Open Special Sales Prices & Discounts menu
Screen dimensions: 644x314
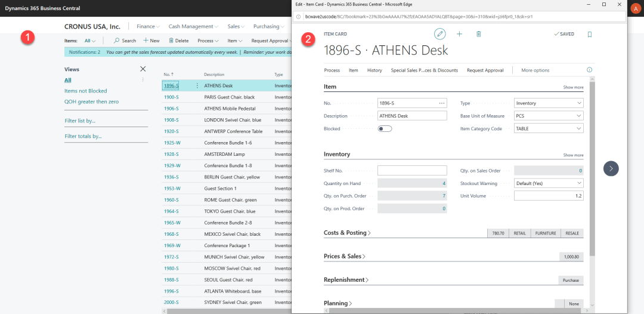click(425, 70)
